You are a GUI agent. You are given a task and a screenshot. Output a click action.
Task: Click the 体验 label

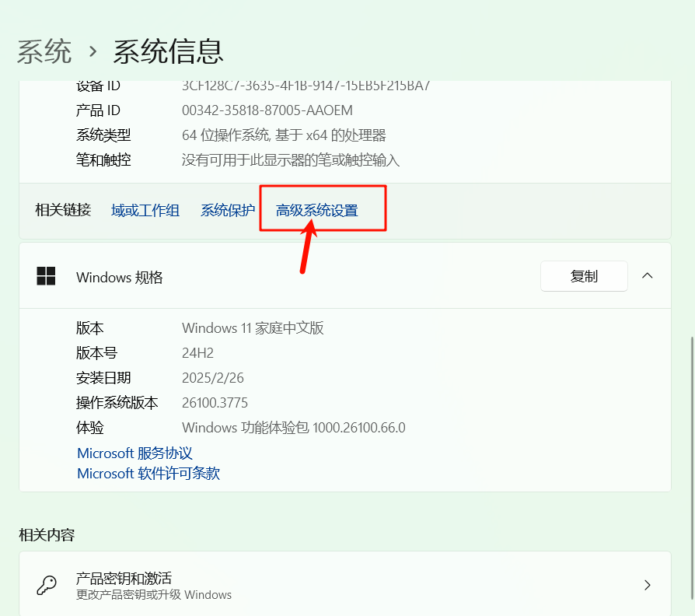tap(89, 428)
